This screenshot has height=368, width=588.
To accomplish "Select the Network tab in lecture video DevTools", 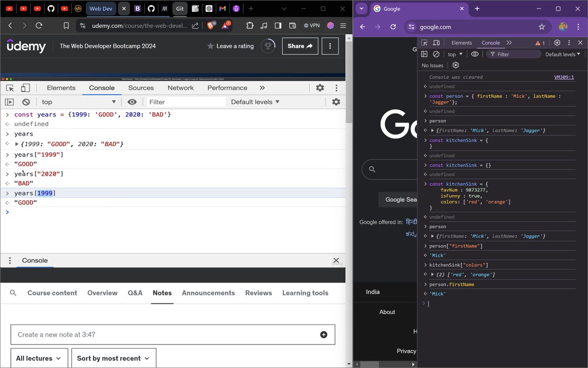I will 181,88.
